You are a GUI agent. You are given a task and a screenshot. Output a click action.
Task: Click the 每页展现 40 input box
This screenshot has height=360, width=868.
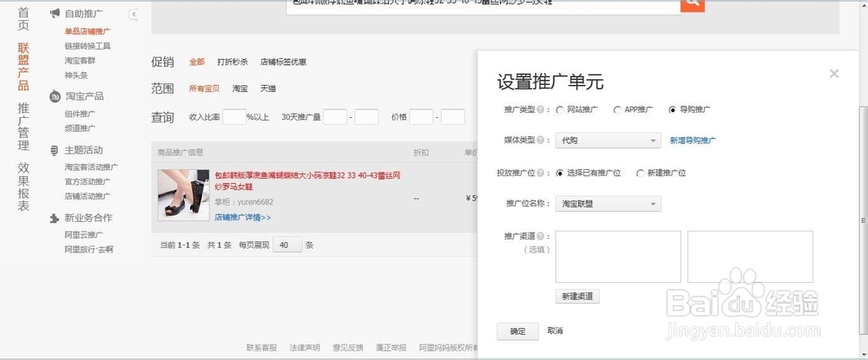coord(287,245)
